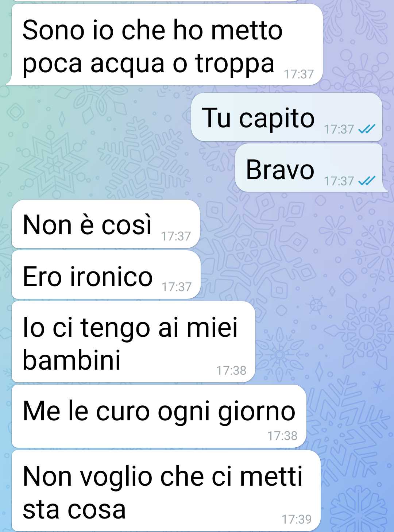Tap the 17:37 timestamp on 'Non è così'
The height and width of the screenshot is (532, 394).
click(x=176, y=236)
